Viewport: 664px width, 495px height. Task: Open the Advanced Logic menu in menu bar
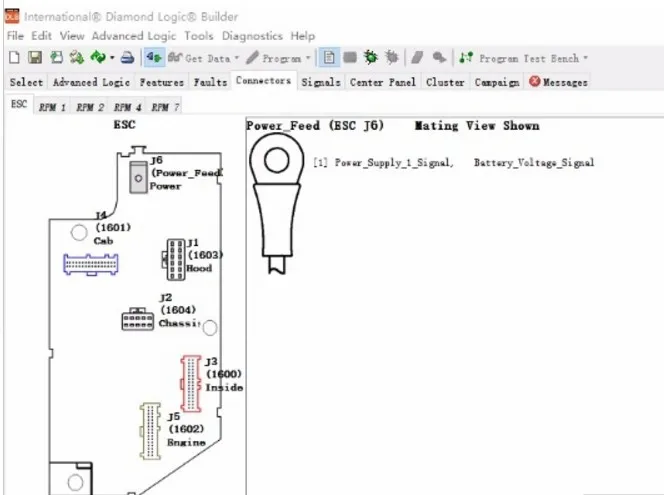tap(133, 36)
